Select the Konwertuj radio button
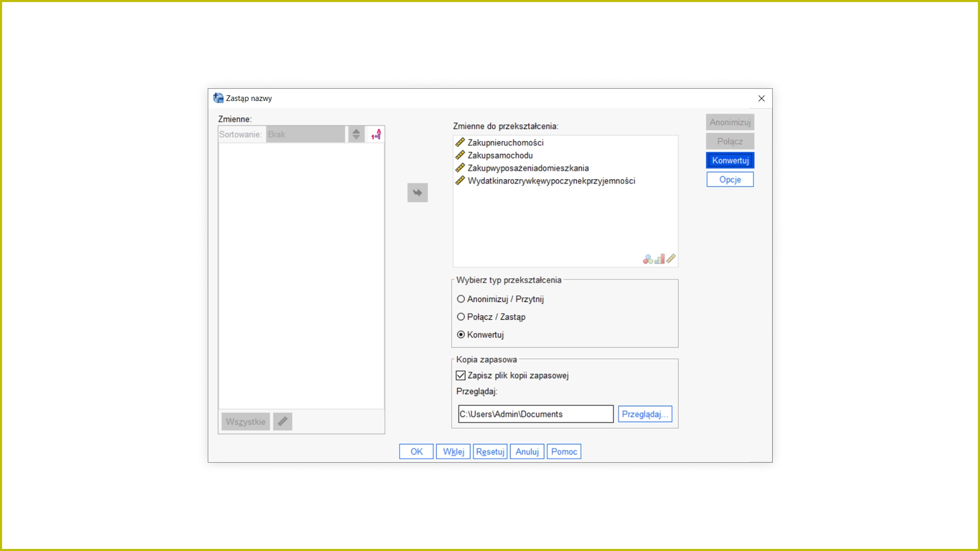The width and height of the screenshot is (980, 551). click(461, 335)
